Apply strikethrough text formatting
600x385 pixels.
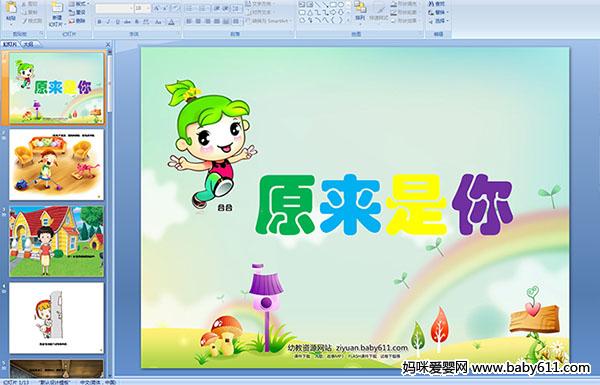127,22
